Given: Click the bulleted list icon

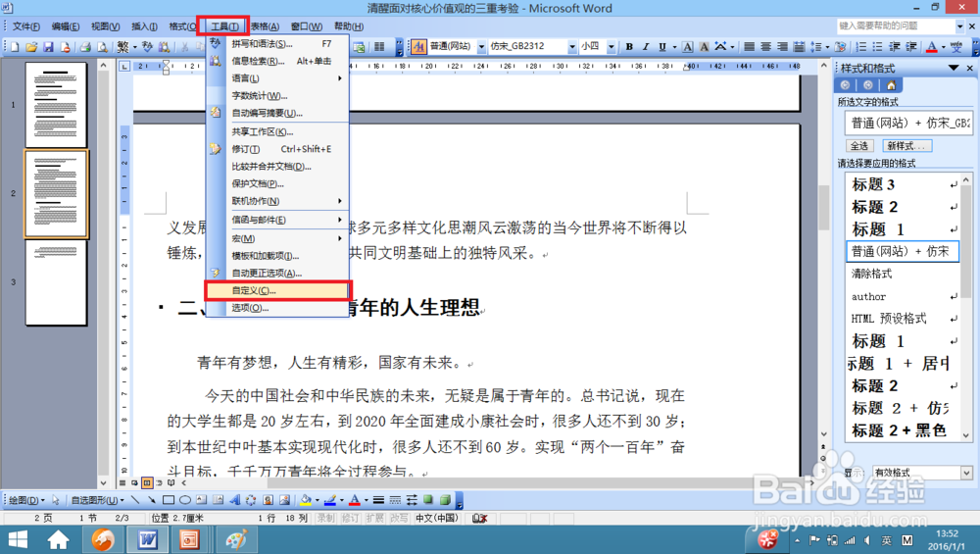Looking at the screenshot, I should [x=877, y=47].
